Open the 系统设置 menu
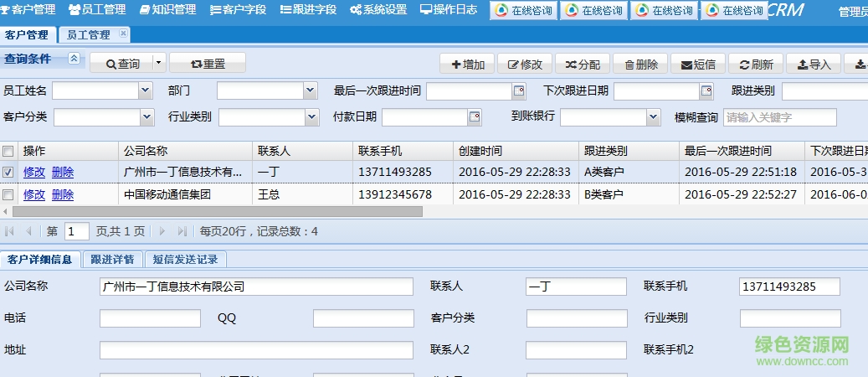Screen dimensions: 868x377 pos(378,9)
